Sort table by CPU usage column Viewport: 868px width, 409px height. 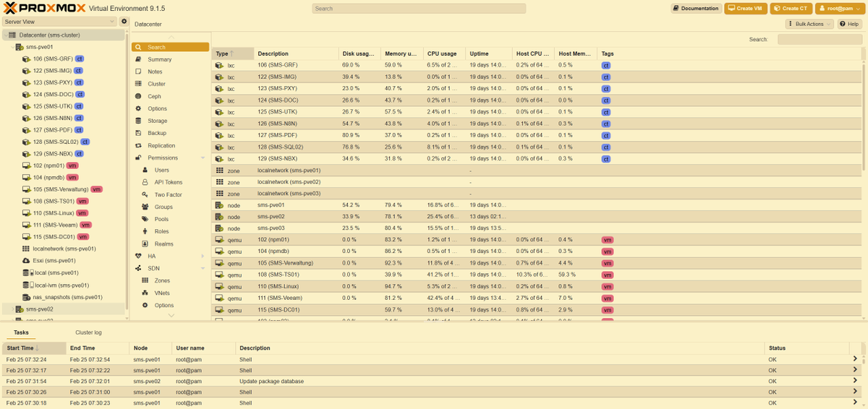[x=444, y=53]
